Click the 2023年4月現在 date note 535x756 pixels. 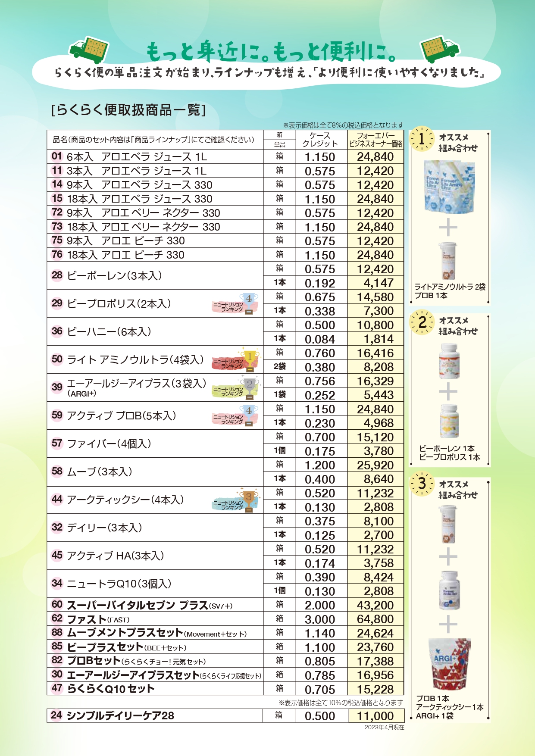[x=385, y=727]
